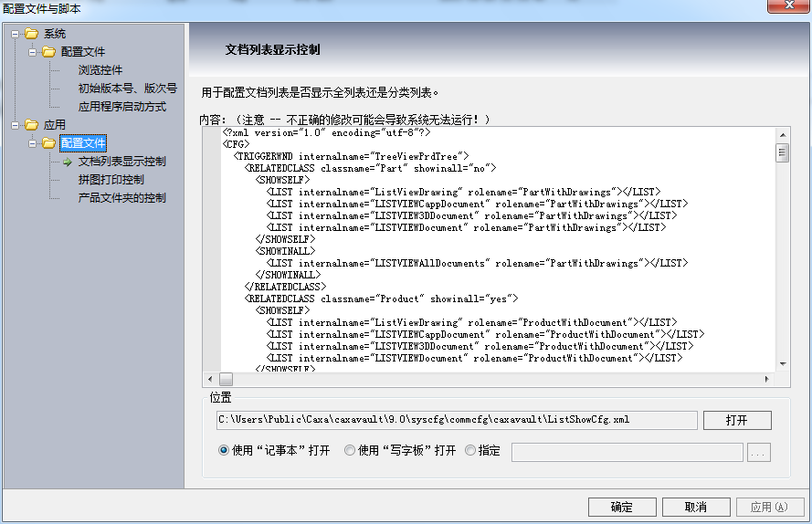Image resolution: width=812 pixels, height=524 pixels.
Task: Collapse 配置文件 node under 应用
Action: (x=32, y=143)
